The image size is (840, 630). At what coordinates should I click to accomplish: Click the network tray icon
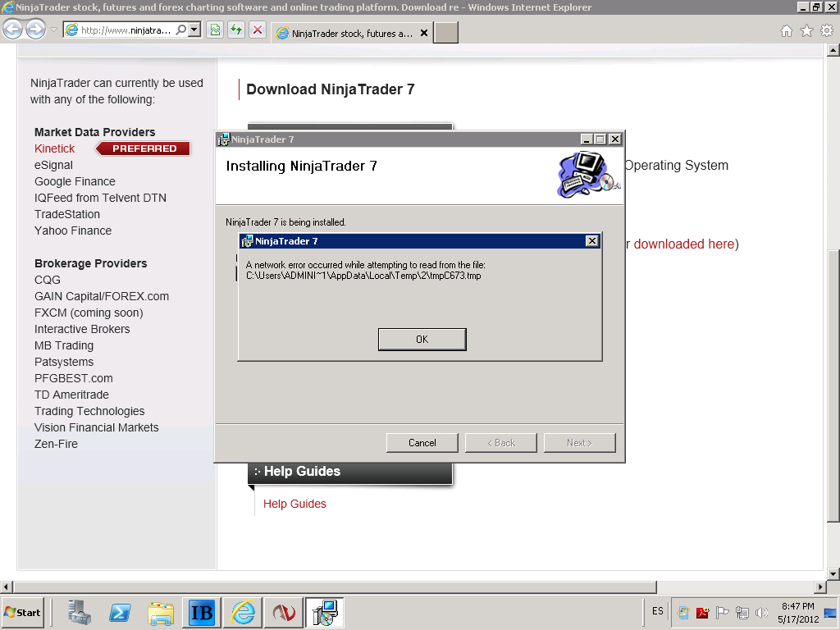[742, 613]
